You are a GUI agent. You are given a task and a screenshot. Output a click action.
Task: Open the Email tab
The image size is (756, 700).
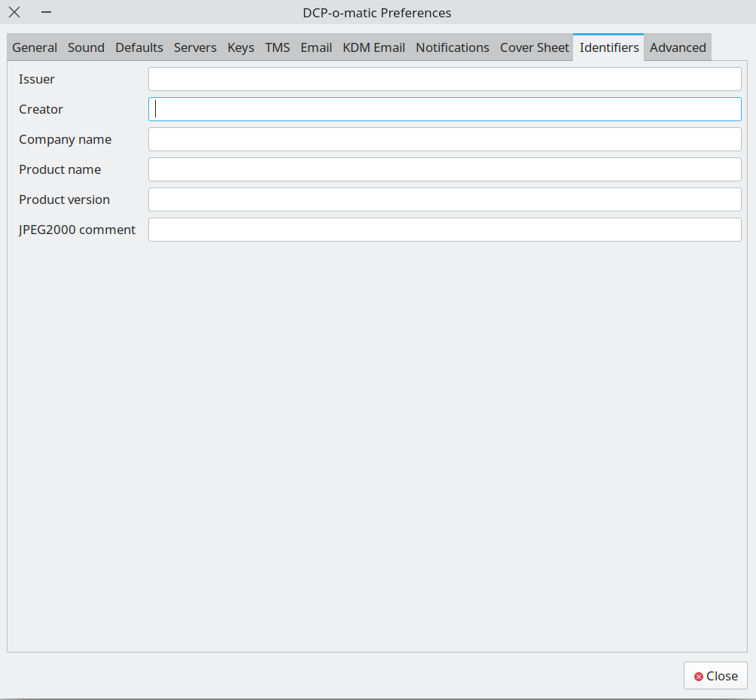(x=316, y=47)
